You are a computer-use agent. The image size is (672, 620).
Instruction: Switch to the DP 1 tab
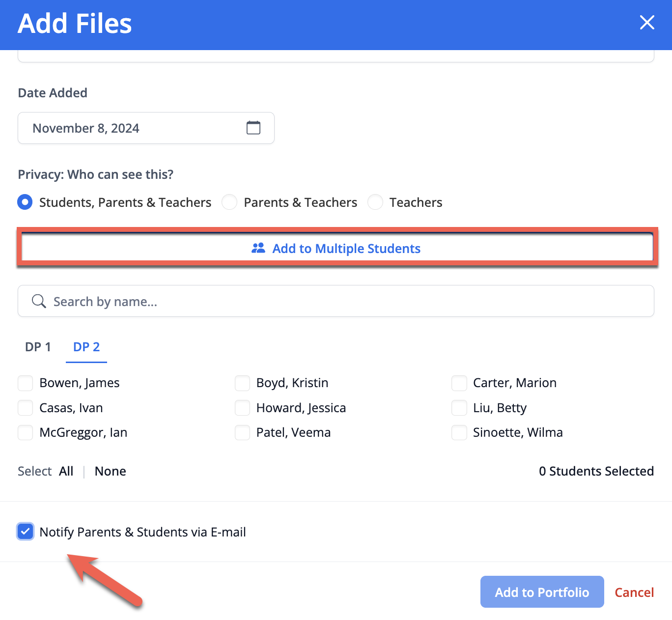click(38, 347)
